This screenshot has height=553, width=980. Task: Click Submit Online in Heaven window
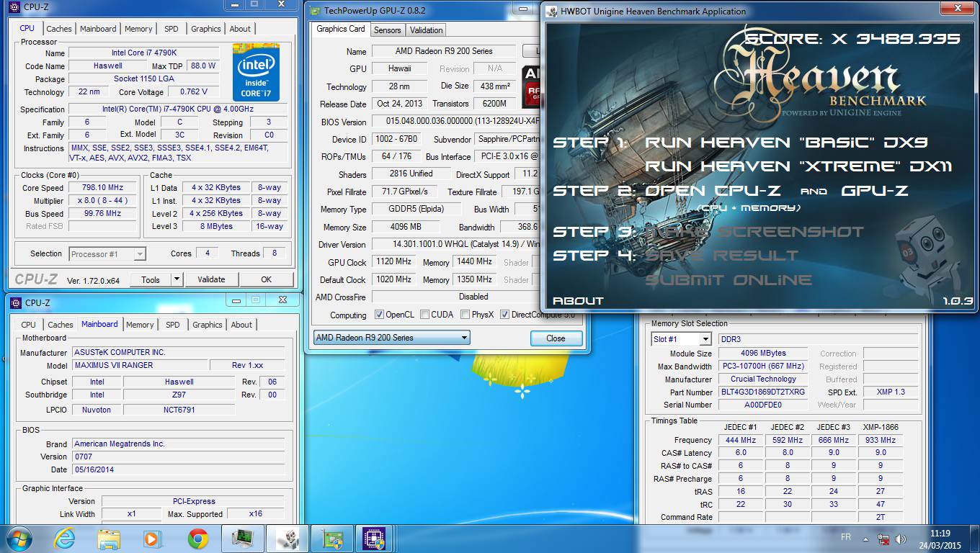729,280
